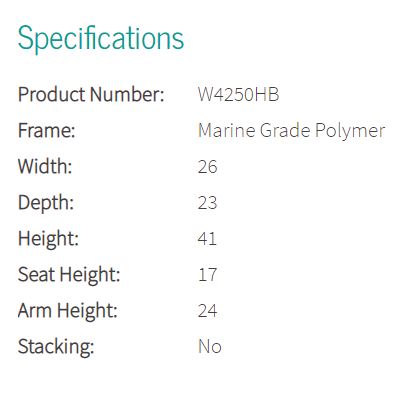The image size is (400, 393).
Task: Click the Height label
Action: pos(48,239)
